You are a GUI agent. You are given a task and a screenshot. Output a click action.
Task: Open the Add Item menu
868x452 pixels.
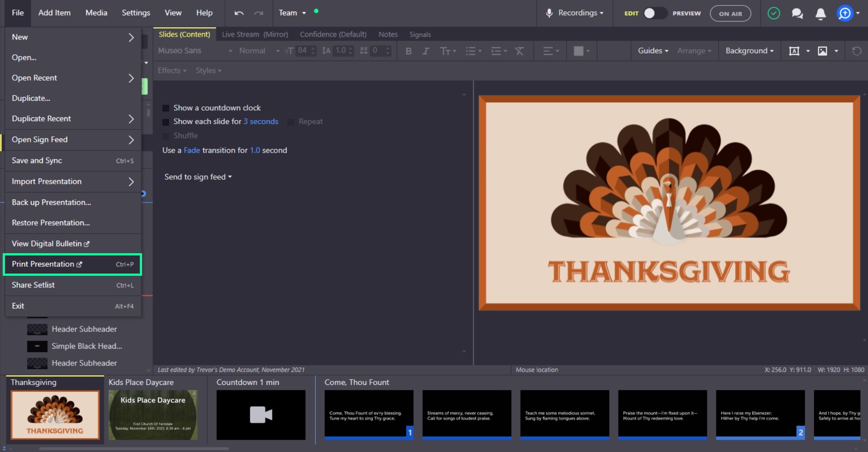(54, 13)
